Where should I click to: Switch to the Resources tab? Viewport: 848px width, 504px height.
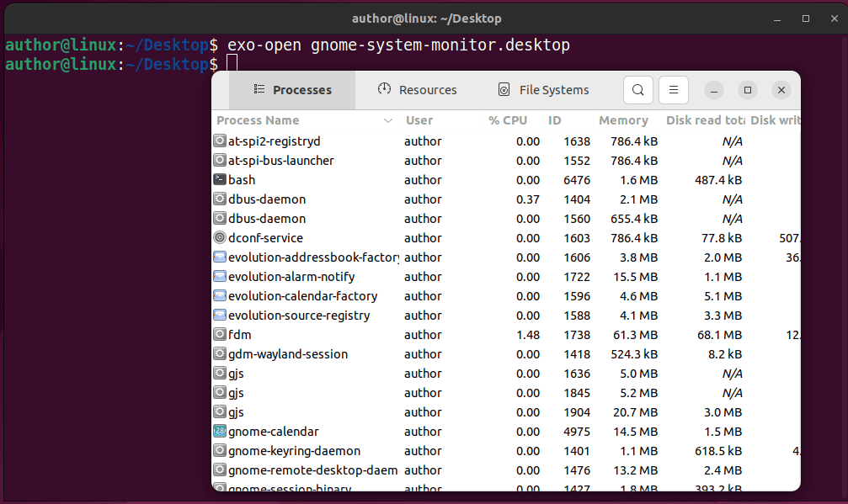(x=417, y=89)
